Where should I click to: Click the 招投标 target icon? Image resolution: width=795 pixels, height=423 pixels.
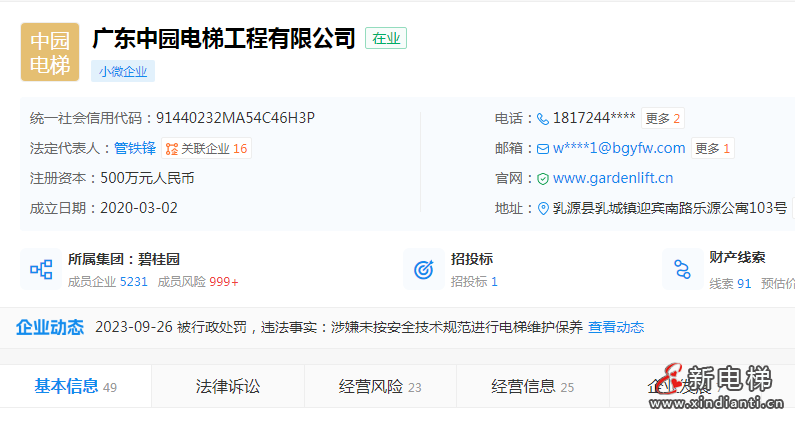(x=423, y=269)
